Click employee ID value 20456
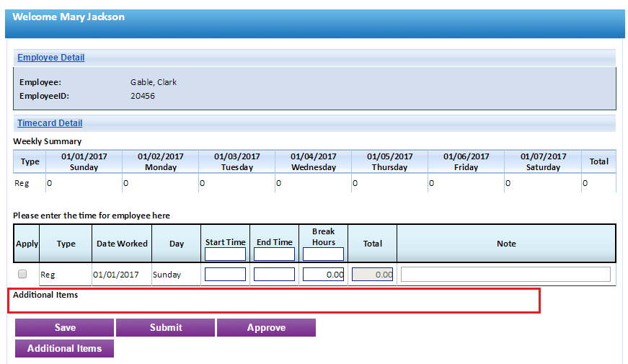628x364 pixels. (x=143, y=96)
